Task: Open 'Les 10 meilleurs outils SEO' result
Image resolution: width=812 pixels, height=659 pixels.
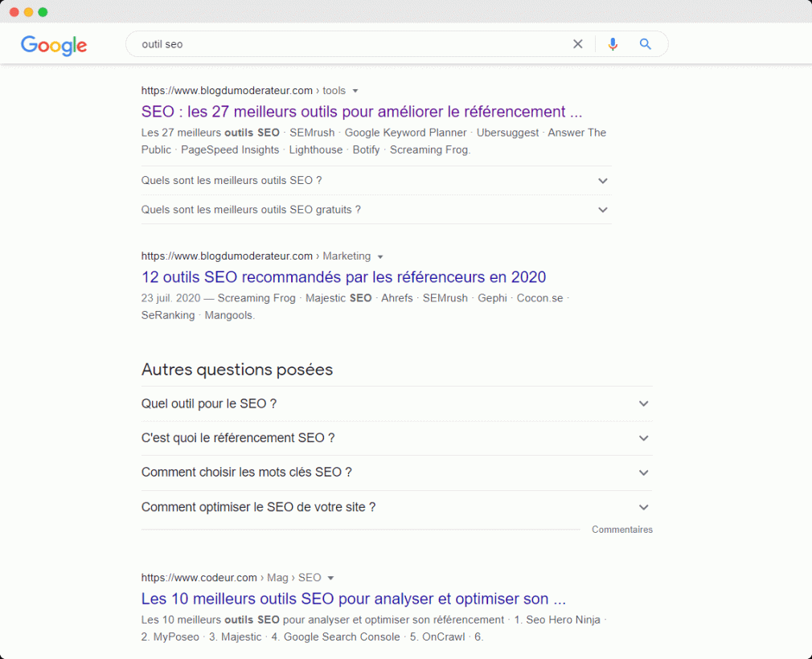Action: 353,599
